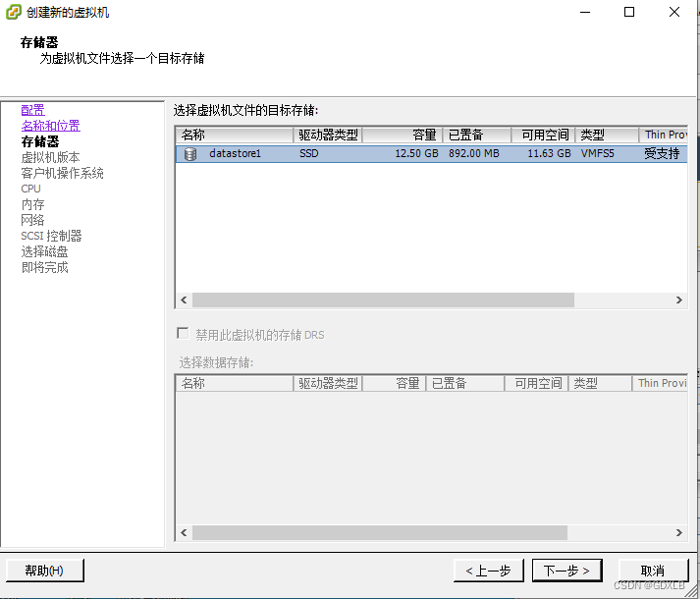
Task: Click the 下一步 button
Action: point(566,571)
